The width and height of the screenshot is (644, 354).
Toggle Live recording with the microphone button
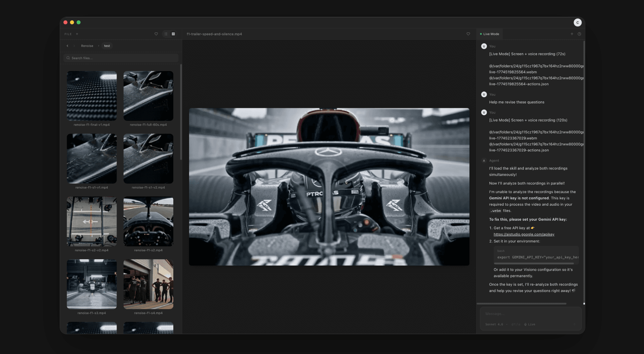[530, 325]
